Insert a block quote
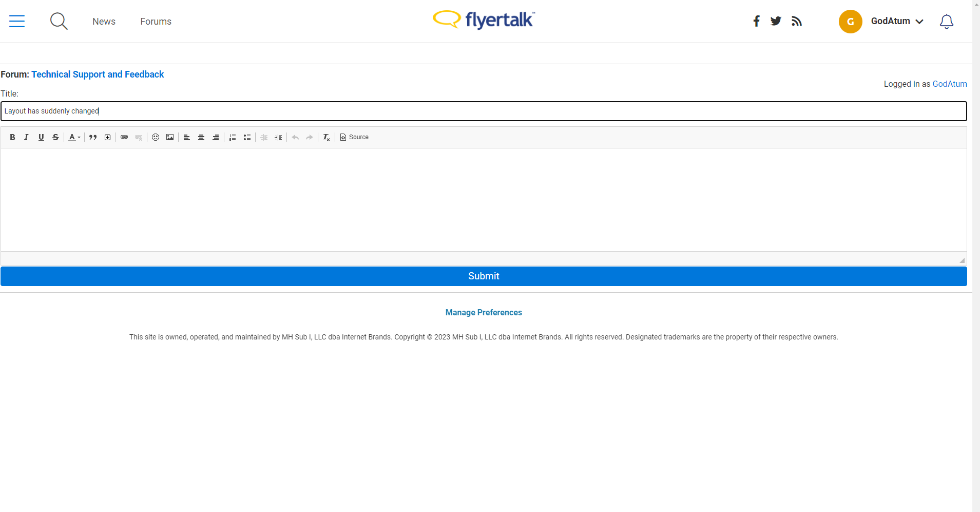The height and width of the screenshot is (512, 980). 93,137
